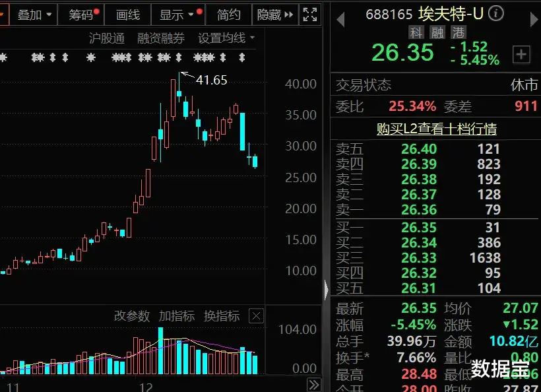Click 买四 price 26.32
Image resolution: width=541 pixels, height=392 pixels.
point(419,273)
